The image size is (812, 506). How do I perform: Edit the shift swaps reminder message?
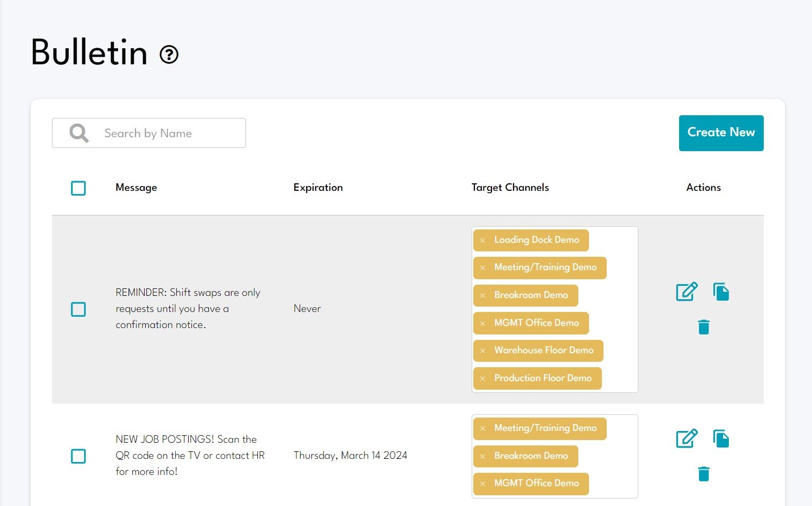(x=686, y=292)
